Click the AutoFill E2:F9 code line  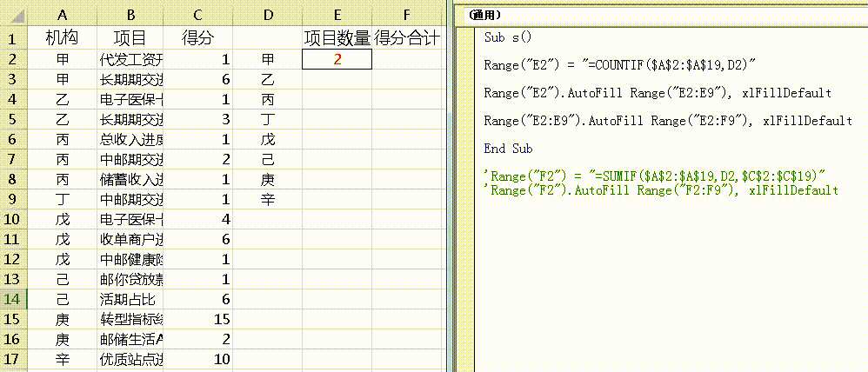[x=668, y=121]
